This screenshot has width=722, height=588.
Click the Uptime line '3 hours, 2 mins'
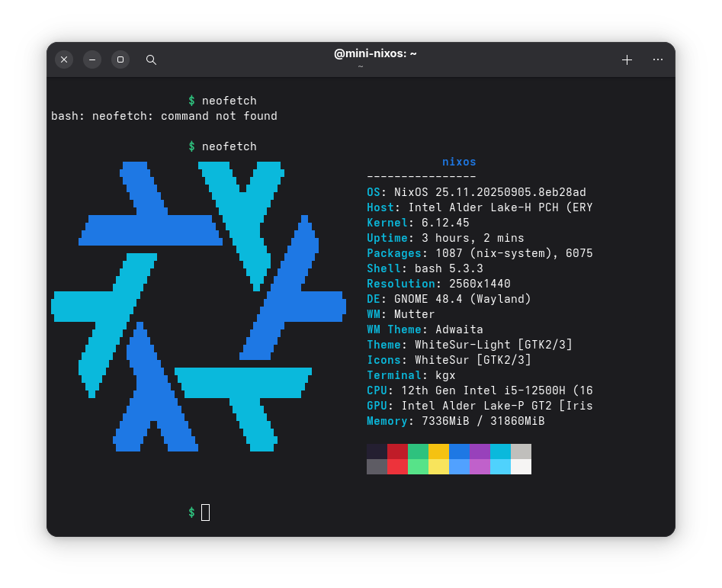point(445,238)
